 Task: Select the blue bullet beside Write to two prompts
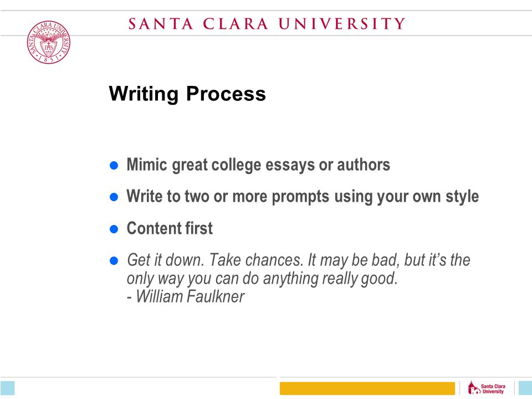[114, 197]
